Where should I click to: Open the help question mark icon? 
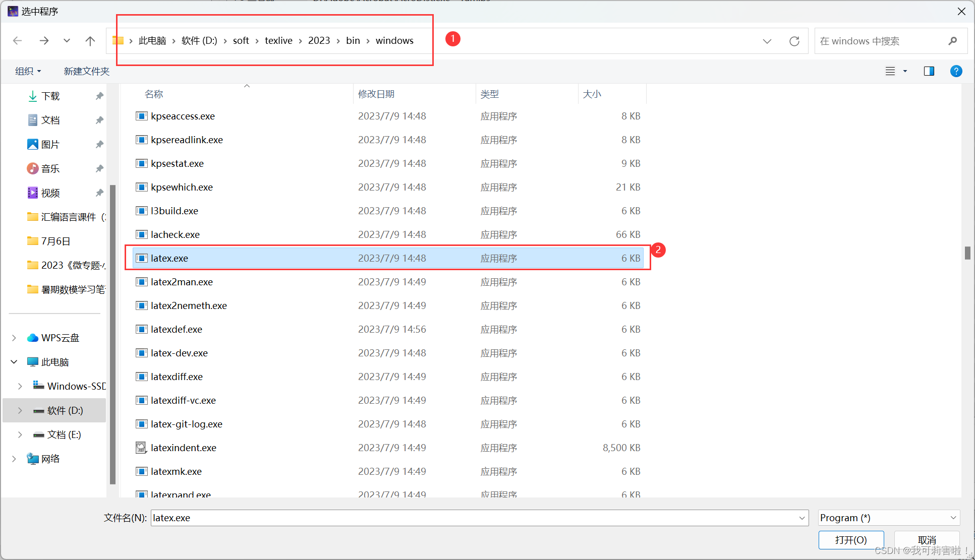pos(955,71)
